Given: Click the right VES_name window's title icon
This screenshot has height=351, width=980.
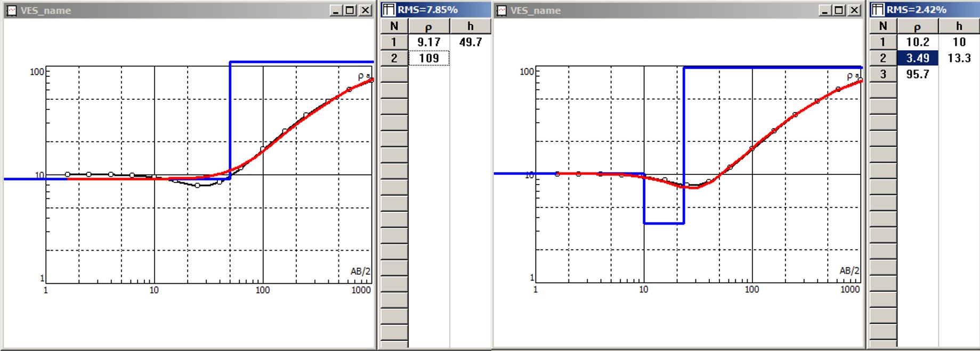Looking at the screenshot, I should (501, 11).
